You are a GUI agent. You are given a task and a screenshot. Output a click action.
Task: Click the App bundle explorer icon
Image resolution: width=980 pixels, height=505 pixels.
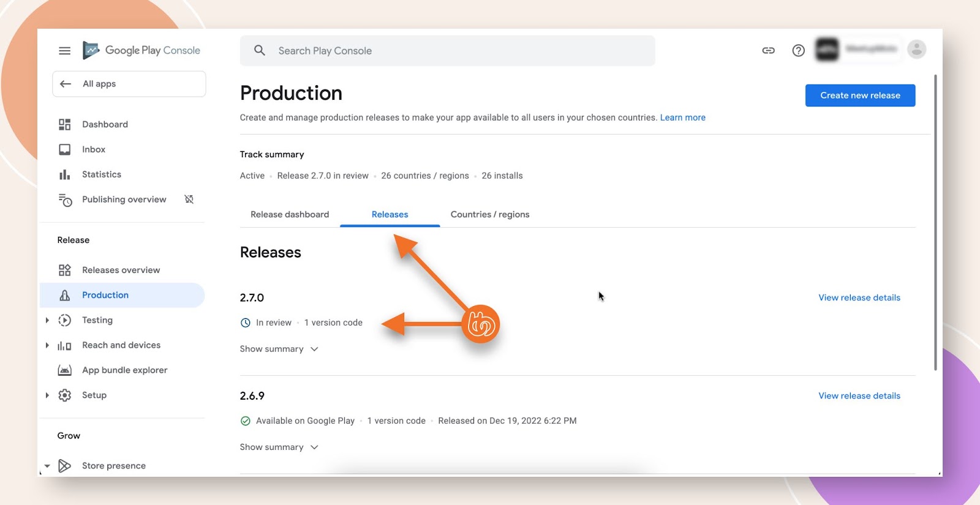coord(64,370)
